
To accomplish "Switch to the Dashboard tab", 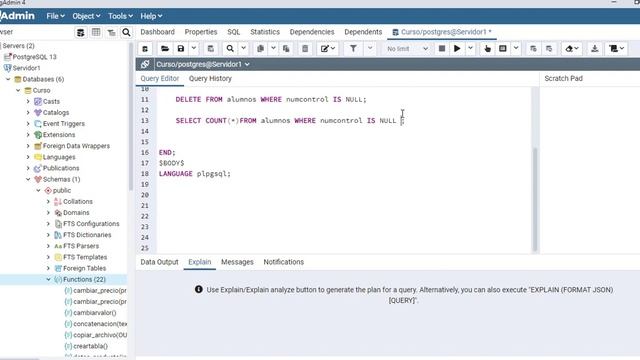I will (158, 32).
